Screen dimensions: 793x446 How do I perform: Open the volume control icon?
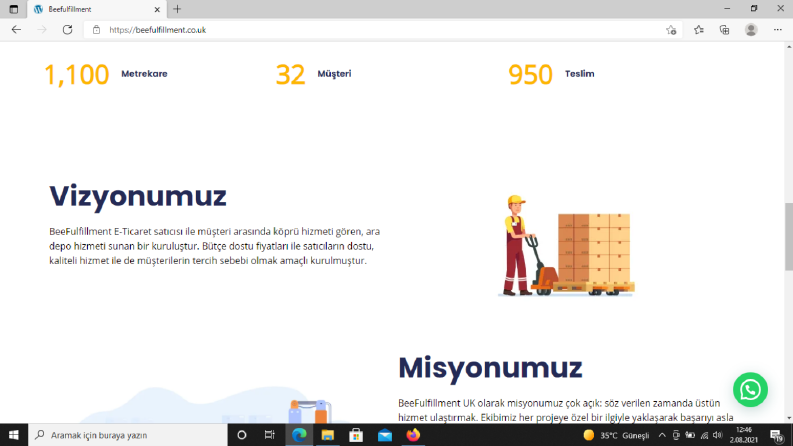tap(718, 435)
